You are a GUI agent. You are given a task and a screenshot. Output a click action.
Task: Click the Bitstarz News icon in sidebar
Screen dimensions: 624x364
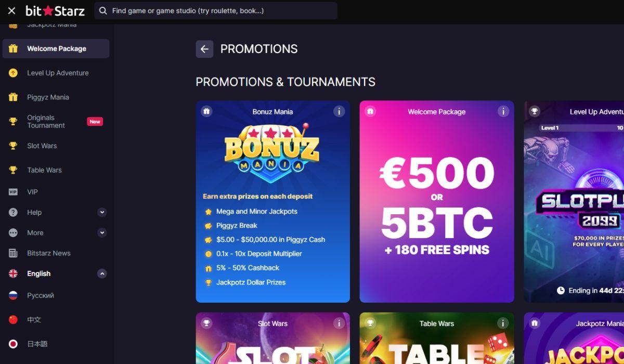(x=14, y=253)
